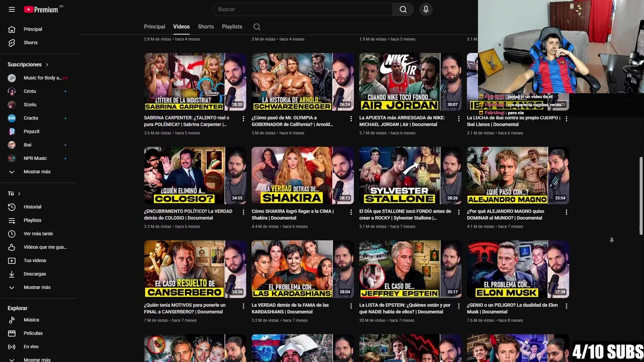Open options menu for Shakira video

click(x=351, y=212)
